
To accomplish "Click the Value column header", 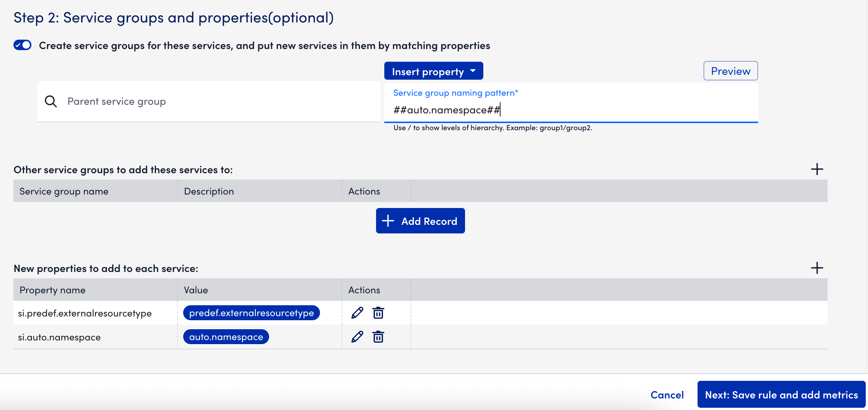I will 260,290.
